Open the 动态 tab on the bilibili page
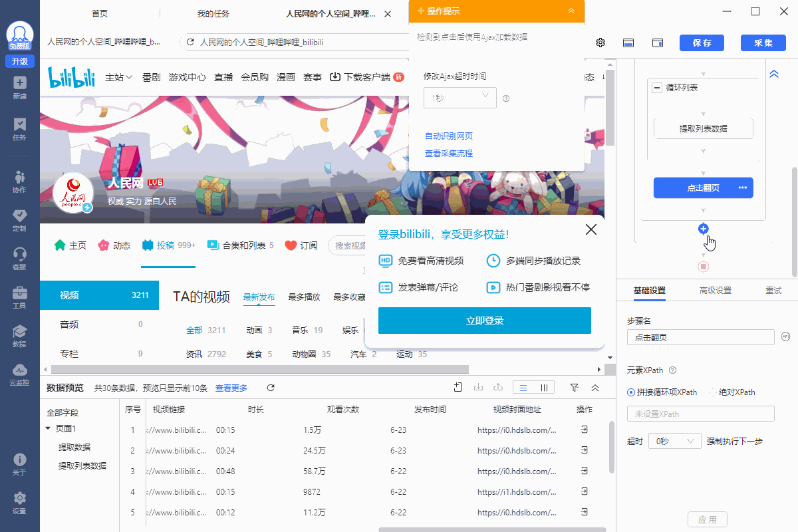 tap(114, 245)
